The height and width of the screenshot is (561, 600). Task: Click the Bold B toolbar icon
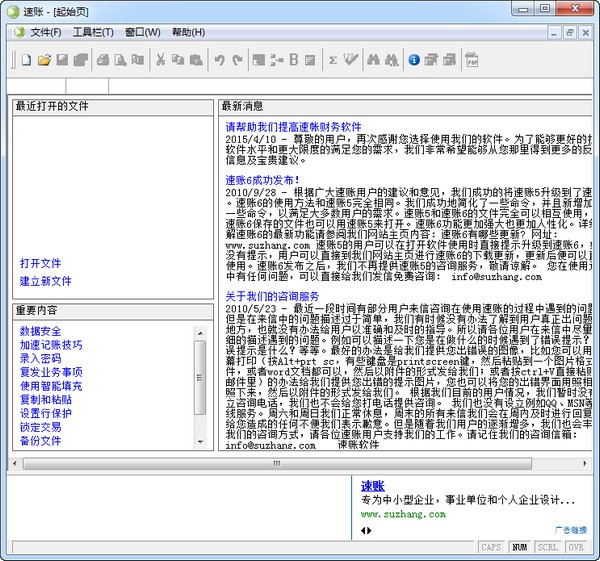point(294,60)
